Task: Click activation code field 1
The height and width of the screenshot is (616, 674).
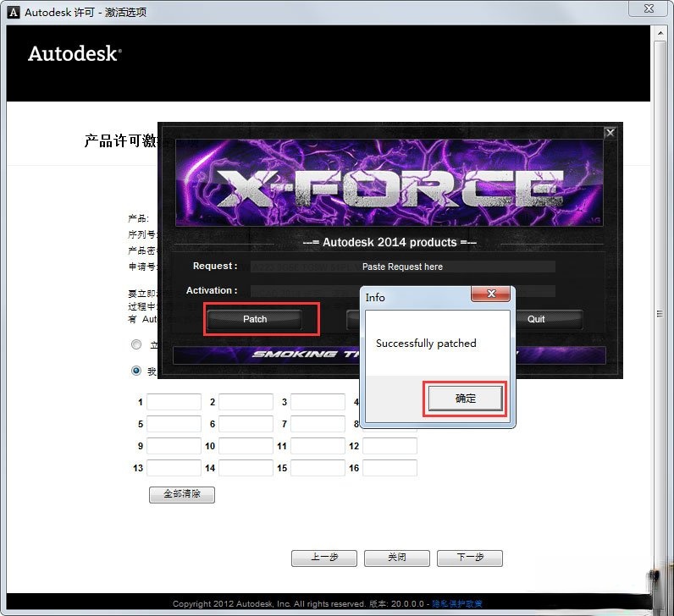Action: click(174, 402)
